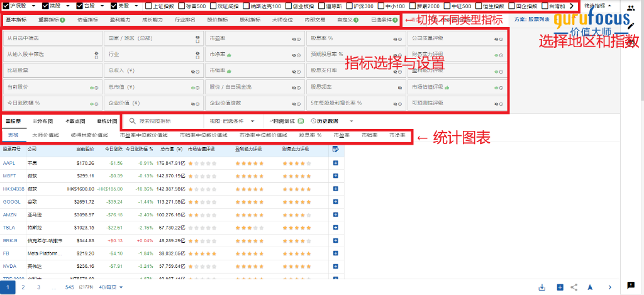
Task: Expand the dropdown arrow beside 台股
Action: (x=102, y=6)
